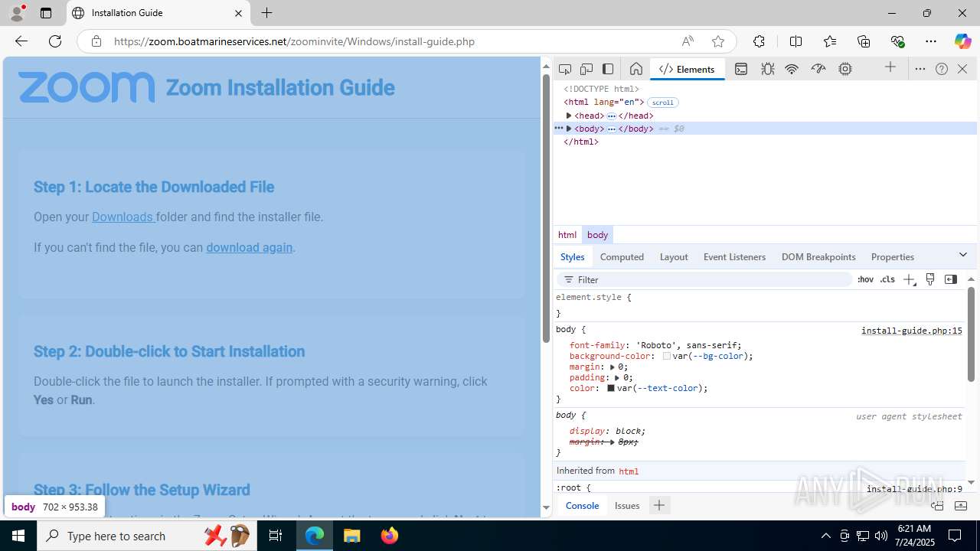This screenshot has width=980, height=551.
Task: Expand the padding shorthand property
Action: tap(617, 378)
